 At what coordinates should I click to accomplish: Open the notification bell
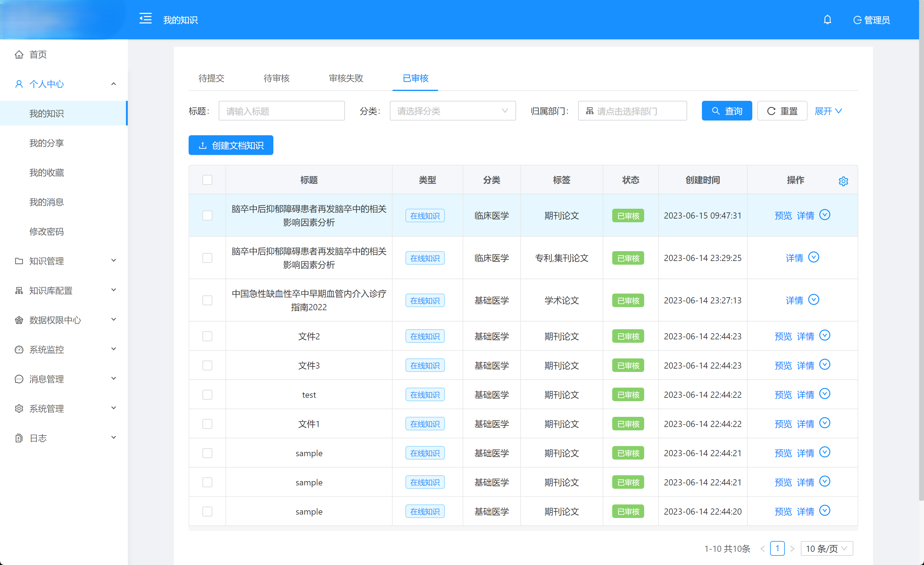(828, 19)
